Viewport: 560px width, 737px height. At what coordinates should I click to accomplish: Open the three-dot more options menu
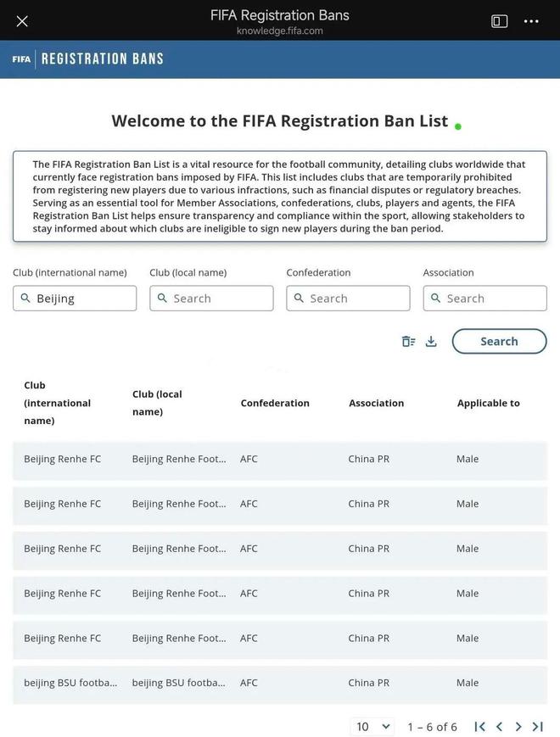[x=531, y=21]
